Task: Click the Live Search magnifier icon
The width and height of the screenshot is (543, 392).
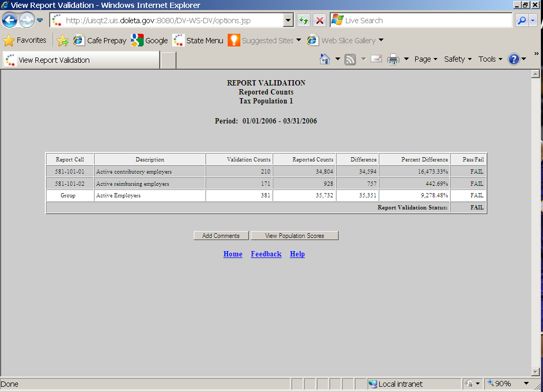Action: tap(521, 21)
